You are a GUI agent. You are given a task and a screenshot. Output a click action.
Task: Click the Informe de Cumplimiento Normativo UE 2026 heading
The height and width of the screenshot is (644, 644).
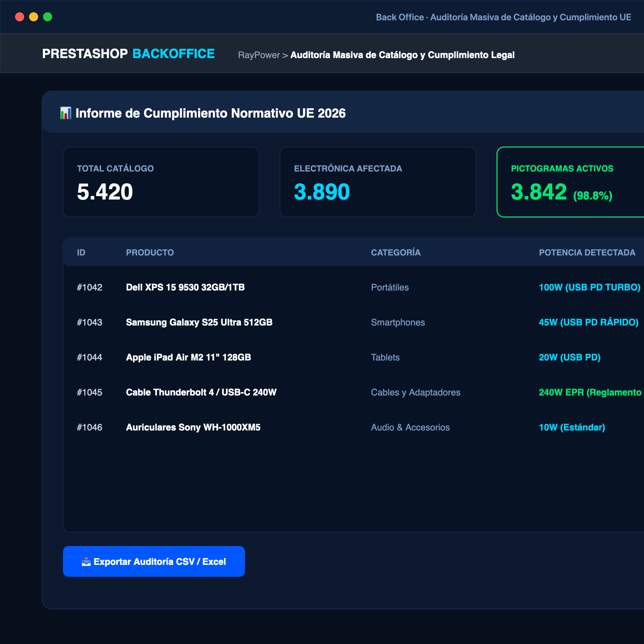pos(211,113)
